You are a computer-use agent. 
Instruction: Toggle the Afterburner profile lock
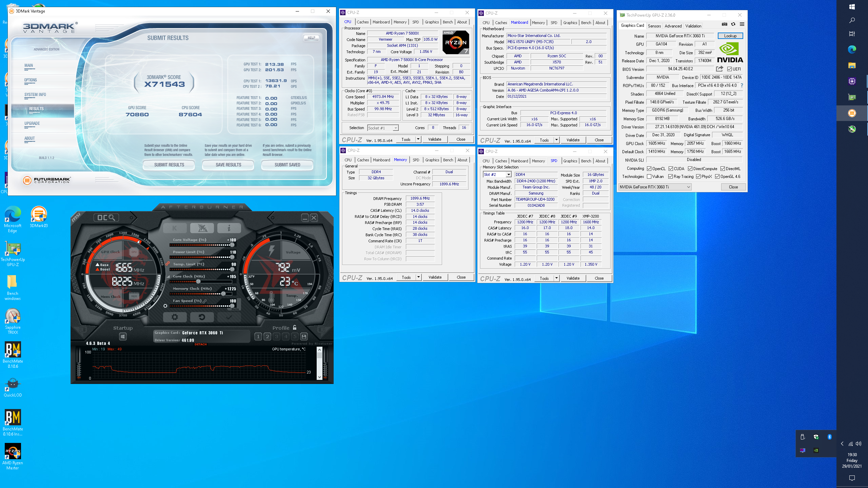(x=295, y=328)
